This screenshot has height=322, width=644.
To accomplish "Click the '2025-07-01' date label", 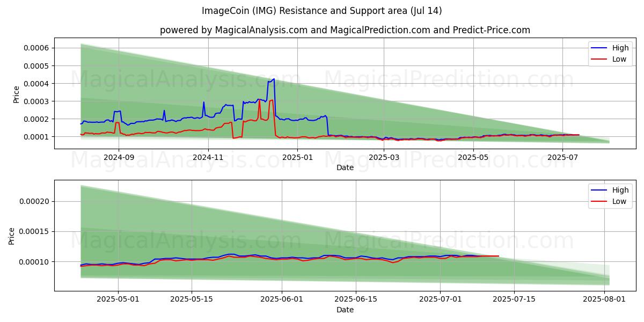I will click(440, 300).
